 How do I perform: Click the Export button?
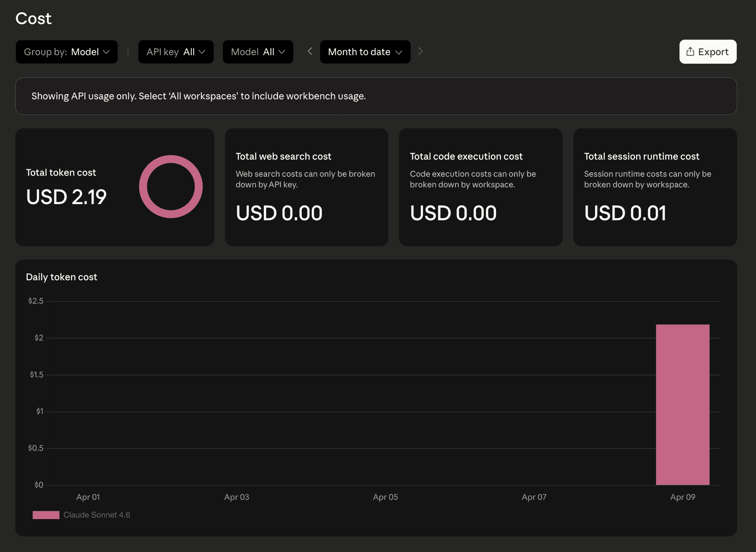click(x=707, y=52)
